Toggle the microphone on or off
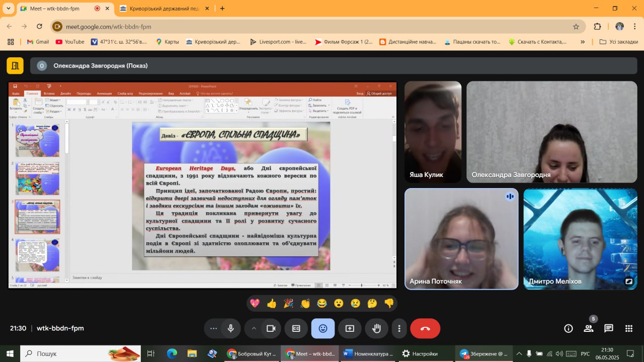The height and width of the screenshot is (362, 644). coord(230,328)
